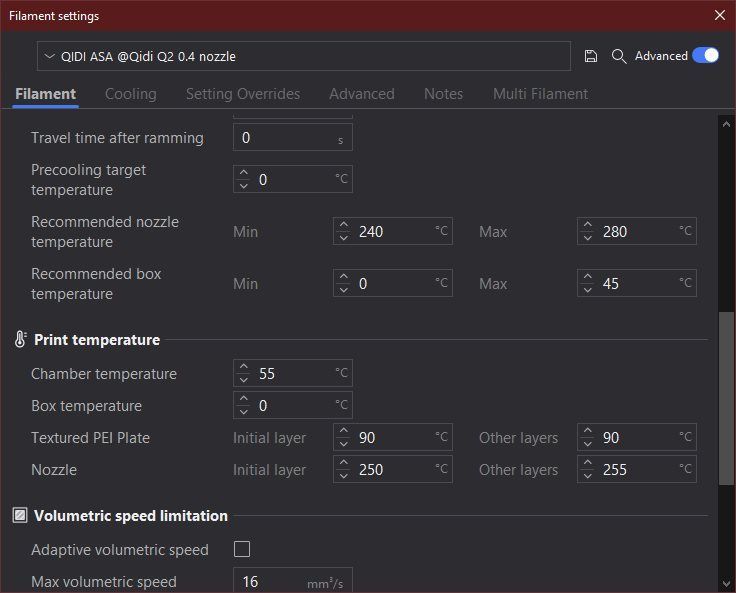Switch to the Cooling tab
This screenshot has height=593, width=736.
131,94
